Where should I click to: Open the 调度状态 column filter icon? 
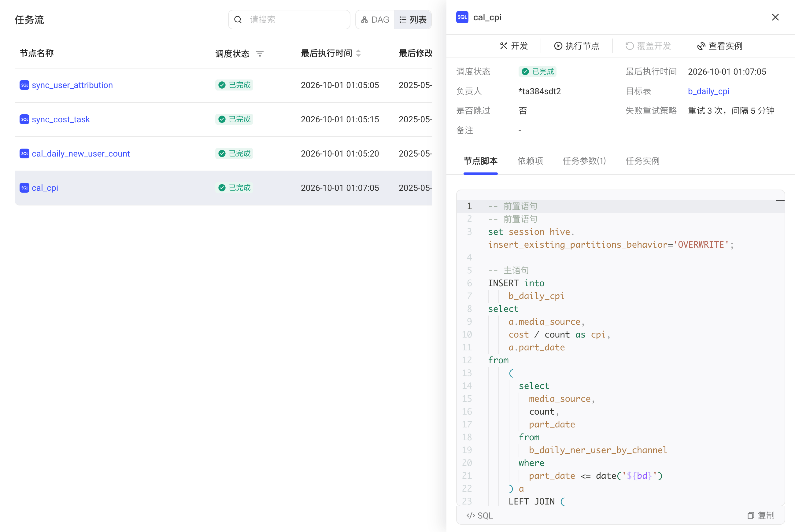pyautogui.click(x=260, y=54)
